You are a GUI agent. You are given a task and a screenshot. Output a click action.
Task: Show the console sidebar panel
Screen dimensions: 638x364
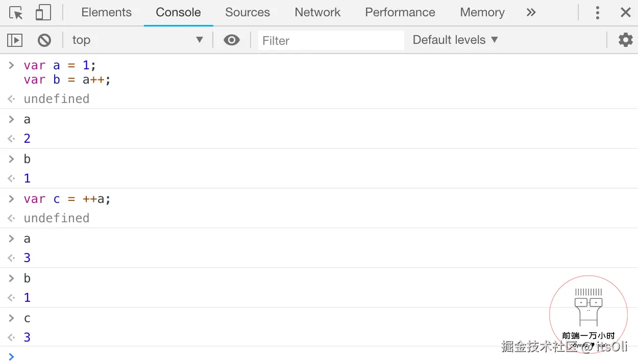click(15, 40)
